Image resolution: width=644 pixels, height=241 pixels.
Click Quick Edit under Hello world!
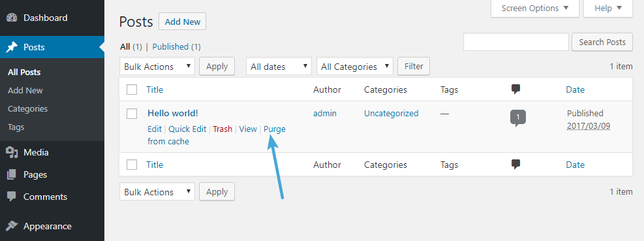coord(187,129)
